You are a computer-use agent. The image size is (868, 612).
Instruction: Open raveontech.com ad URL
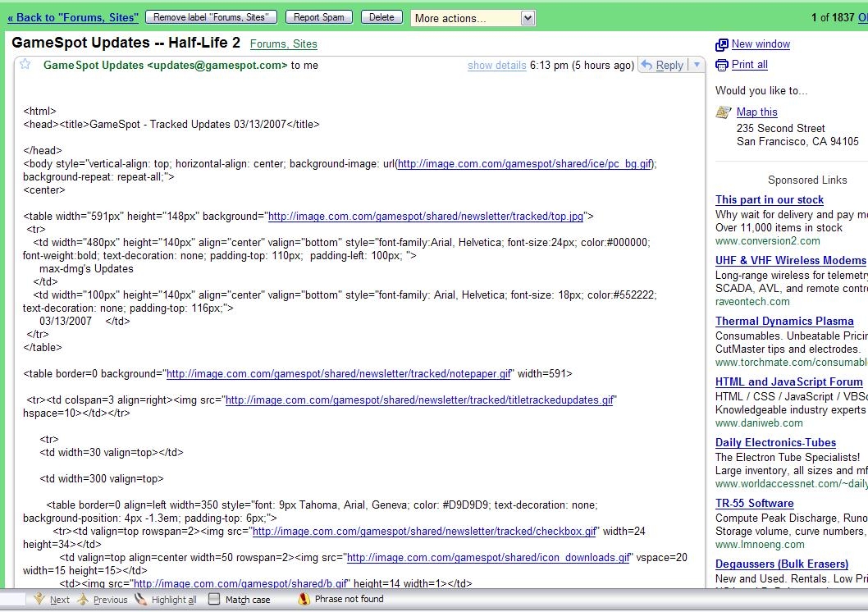(752, 302)
